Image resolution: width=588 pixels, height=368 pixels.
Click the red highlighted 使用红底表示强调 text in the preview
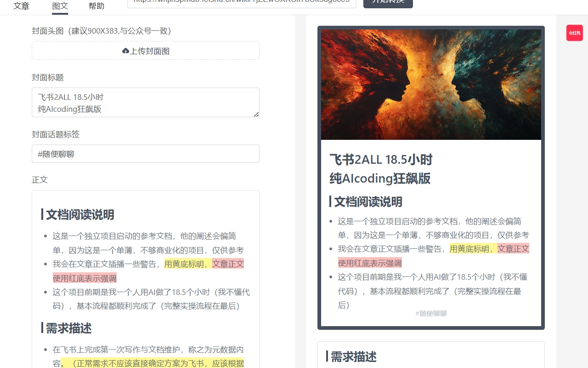pyautogui.click(x=370, y=263)
